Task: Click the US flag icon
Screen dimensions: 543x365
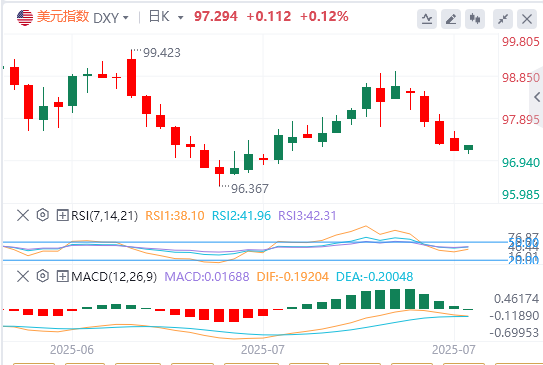Action: click(25, 17)
